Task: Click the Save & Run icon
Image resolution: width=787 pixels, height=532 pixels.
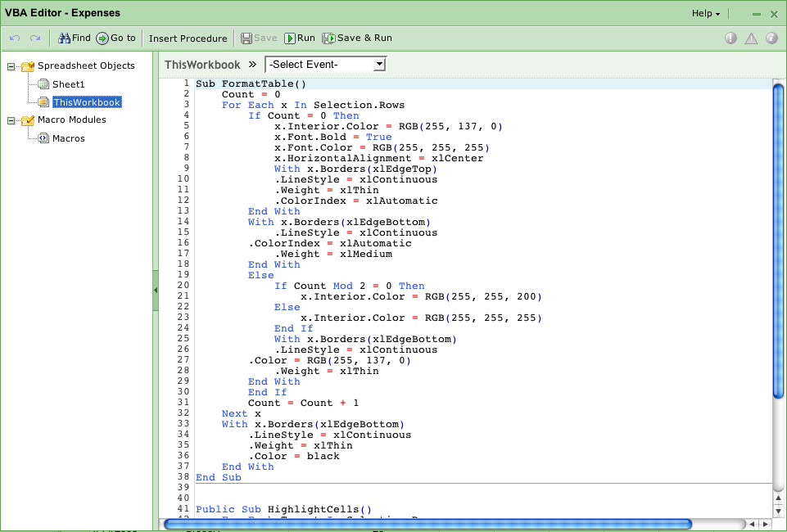Action: pos(328,38)
